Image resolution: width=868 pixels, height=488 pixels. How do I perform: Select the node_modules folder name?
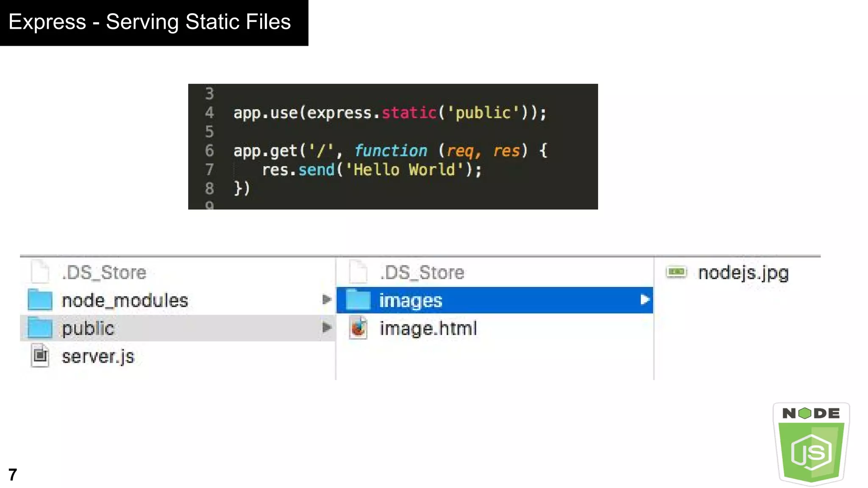(125, 300)
